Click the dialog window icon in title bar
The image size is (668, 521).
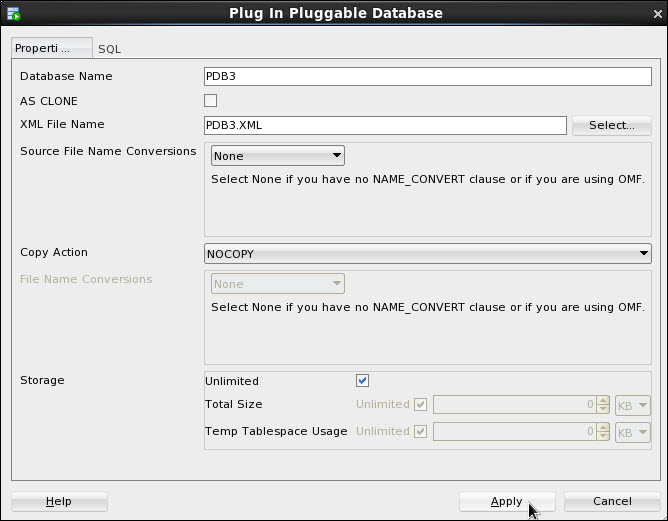pyautogui.click(x=14, y=13)
